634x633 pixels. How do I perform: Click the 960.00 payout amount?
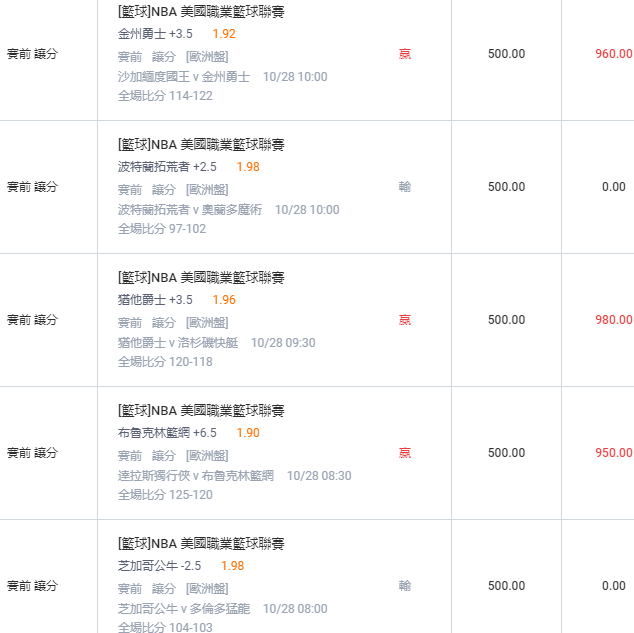pyautogui.click(x=613, y=54)
